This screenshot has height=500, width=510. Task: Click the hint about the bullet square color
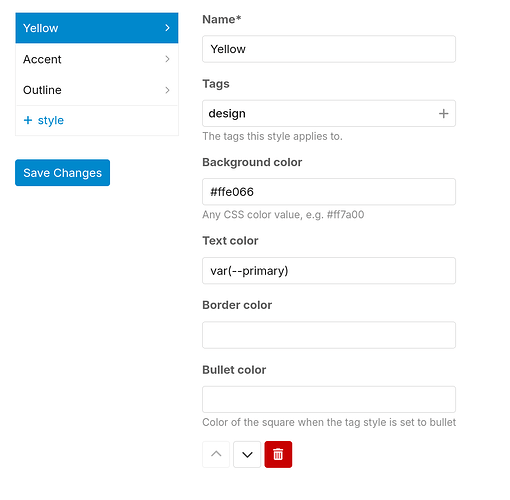tap(329, 422)
